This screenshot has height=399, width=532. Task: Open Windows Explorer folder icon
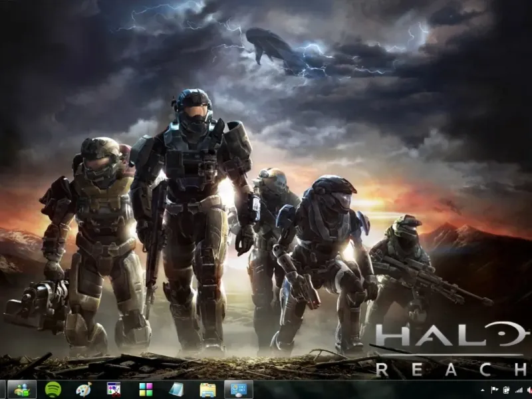point(207,390)
